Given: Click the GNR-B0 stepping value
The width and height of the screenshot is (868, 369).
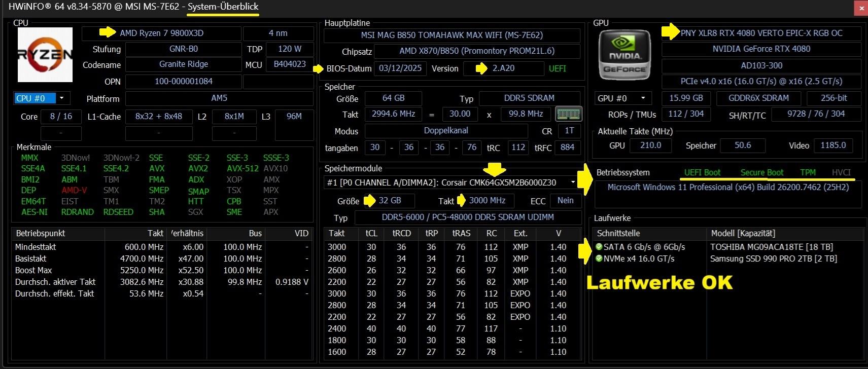Looking at the screenshot, I should click(184, 49).
